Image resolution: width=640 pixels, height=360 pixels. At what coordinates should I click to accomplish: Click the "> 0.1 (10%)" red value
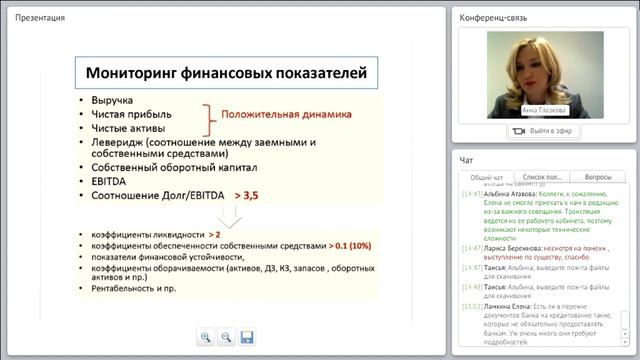[350, 246]
